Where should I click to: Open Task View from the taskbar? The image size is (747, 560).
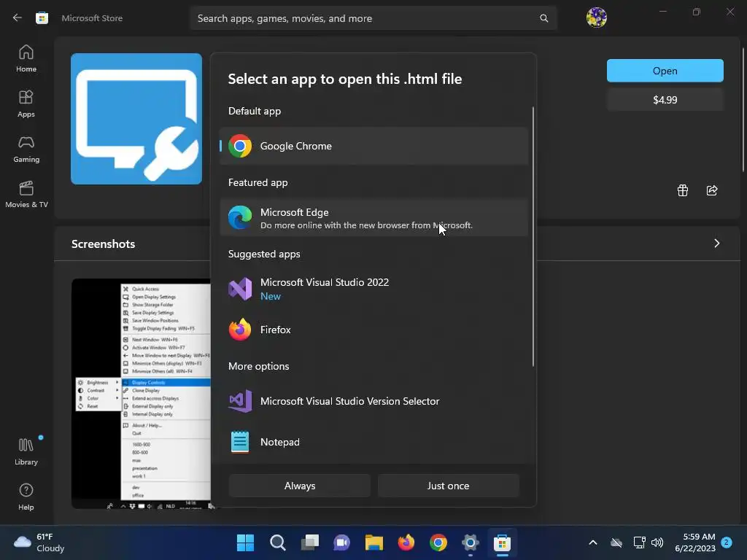(309, 542)
